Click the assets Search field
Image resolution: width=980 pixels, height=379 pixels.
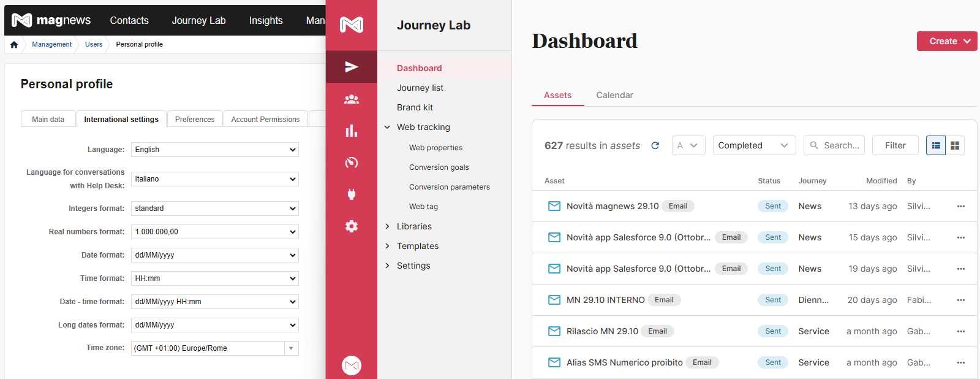point(834,145)
